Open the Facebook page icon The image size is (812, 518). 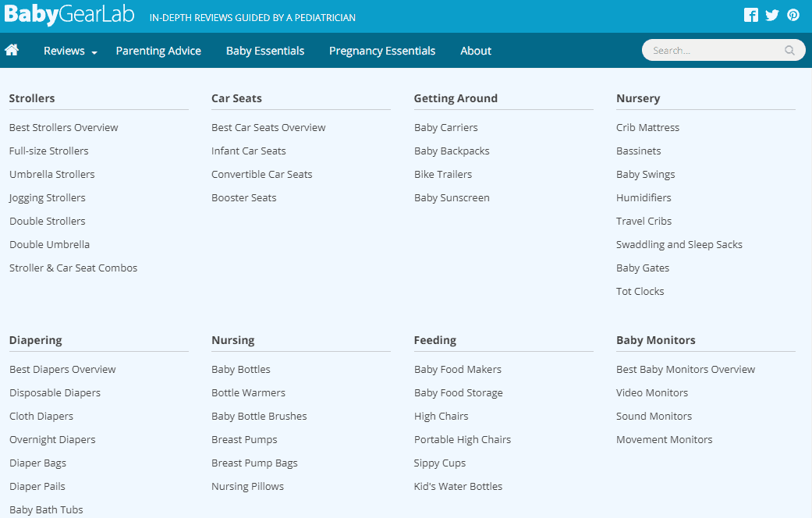[751, 15]
